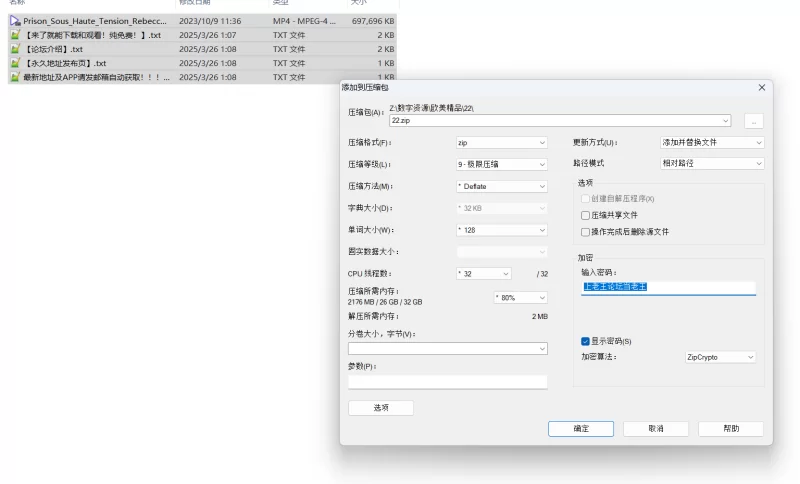
Task: Click the greyed 字典大小 32 KB dropdown
Action: tap(502, 208)
